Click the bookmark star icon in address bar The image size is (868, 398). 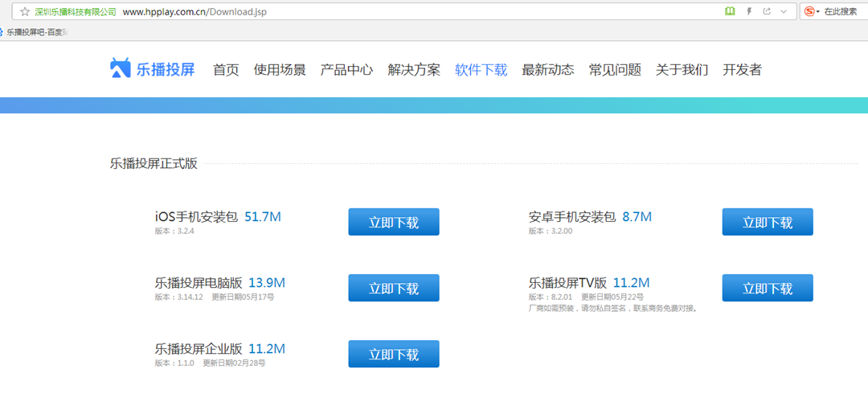pyautogui.click(x=24, y=11)
